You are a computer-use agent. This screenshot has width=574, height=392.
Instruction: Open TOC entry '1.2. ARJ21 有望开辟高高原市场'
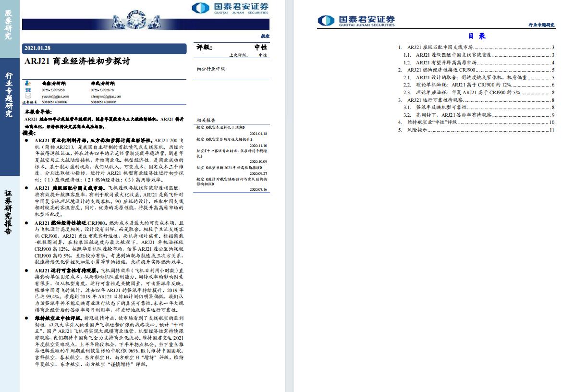pyautogui.click(x=479, y=62)
